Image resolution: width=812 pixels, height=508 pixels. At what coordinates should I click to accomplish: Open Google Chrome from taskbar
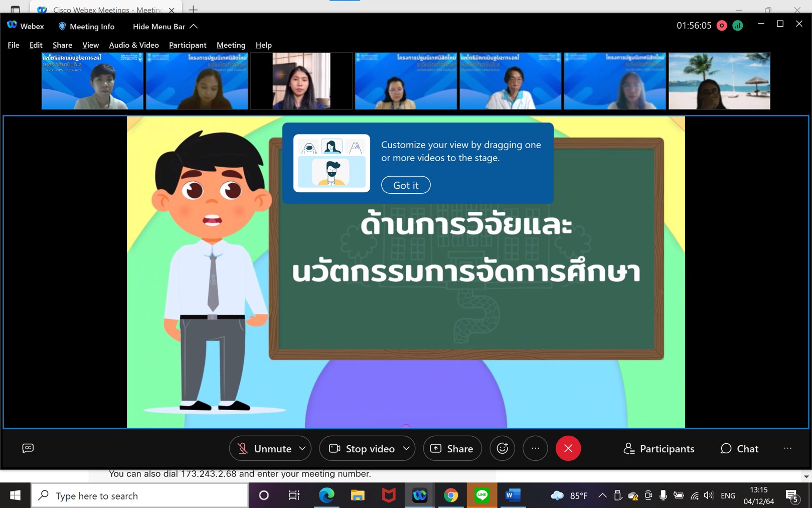(451, 495)
